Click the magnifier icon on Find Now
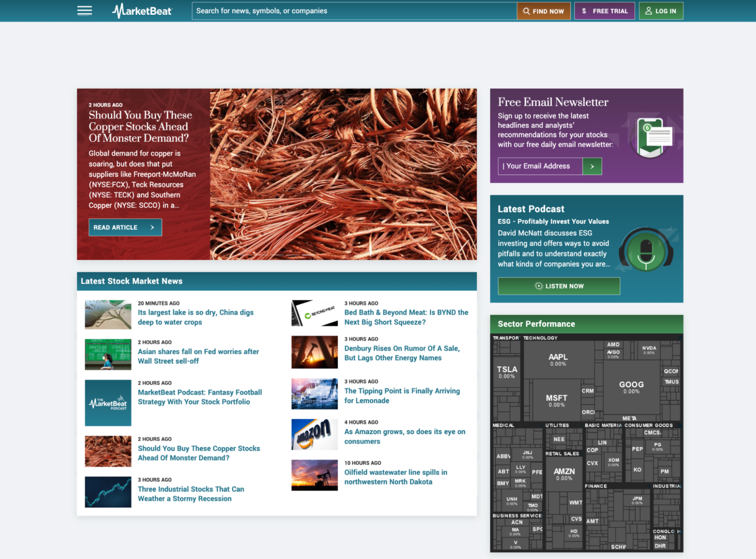 click(527, 10)
